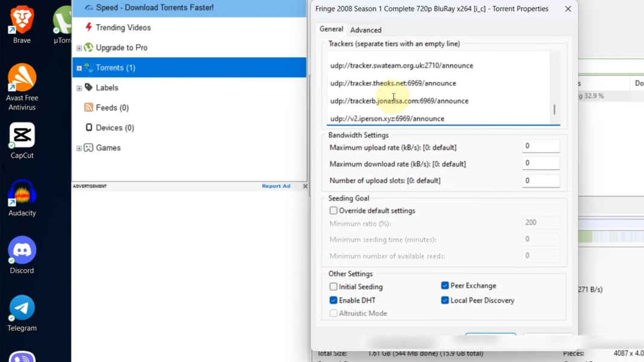The height and width of the screenshot is (362, 644).
Task: Toggle Initial Seeding checkbox
Action: click(333, 286)
